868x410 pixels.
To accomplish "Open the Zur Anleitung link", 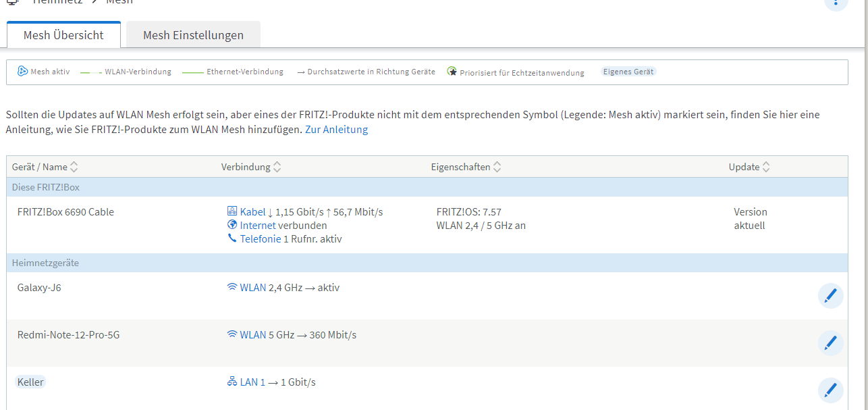I will click(336, 129).
